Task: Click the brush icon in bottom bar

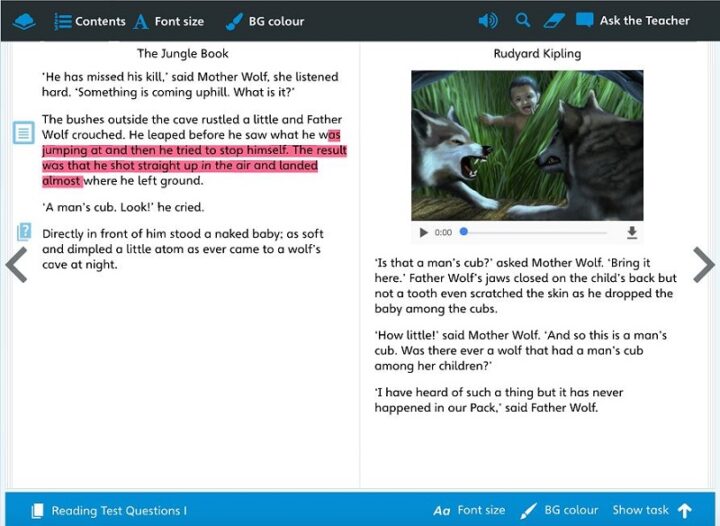Action: tap(529, 510)
